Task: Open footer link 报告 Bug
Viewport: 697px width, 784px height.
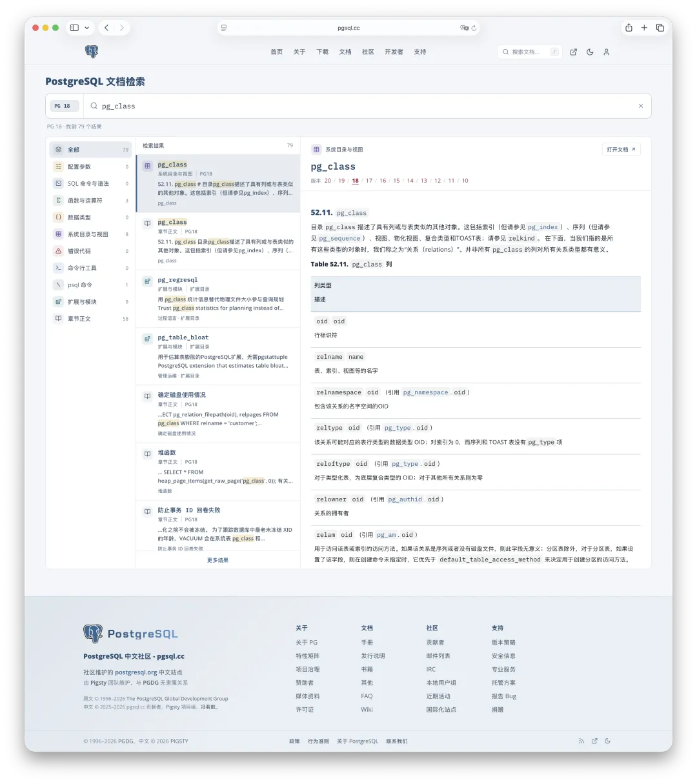Action: [x=504, y=696]
